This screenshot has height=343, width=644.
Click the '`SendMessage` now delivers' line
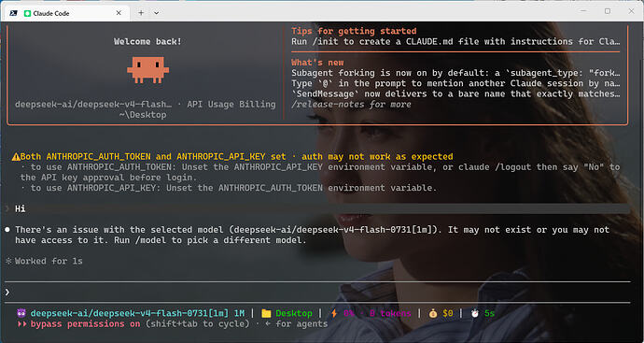pos(455,93)
